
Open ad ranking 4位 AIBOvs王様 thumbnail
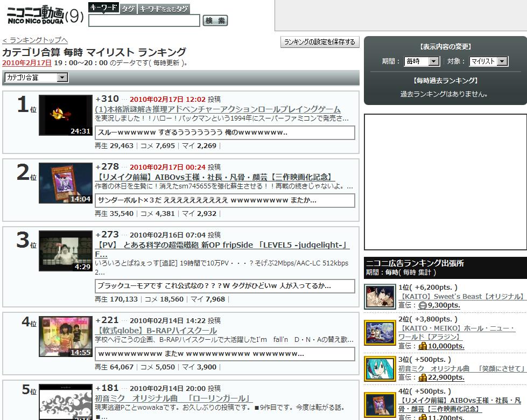[x=380, y=405]
